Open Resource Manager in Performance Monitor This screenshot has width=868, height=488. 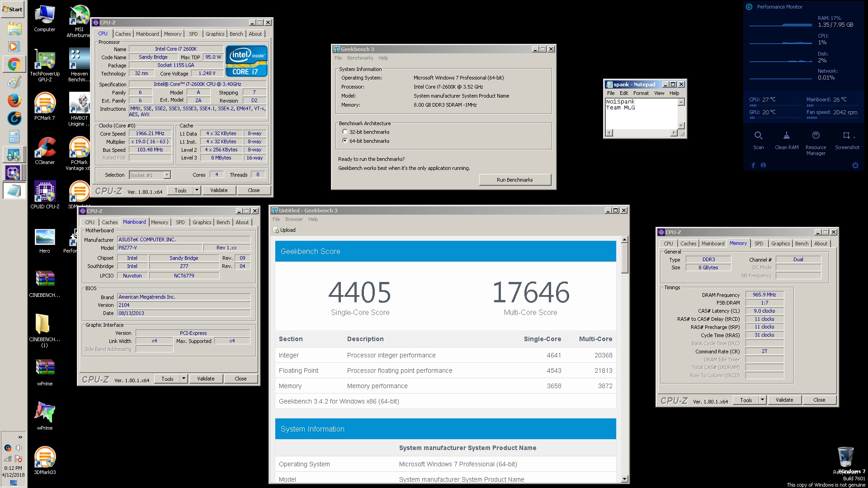tap(816, 144)
